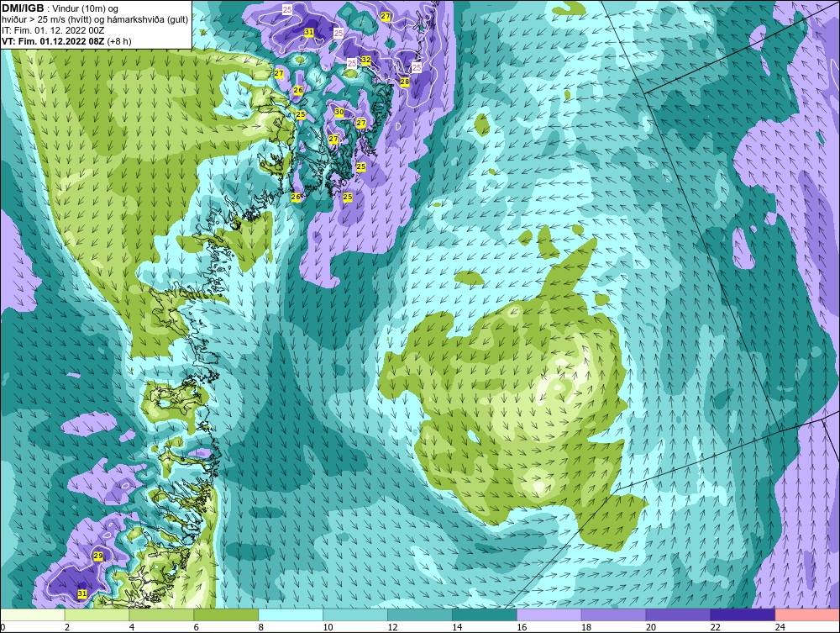Screen dimensions: 840x633
Task: Click the legend scale value "10"
Action: point(328,627)
